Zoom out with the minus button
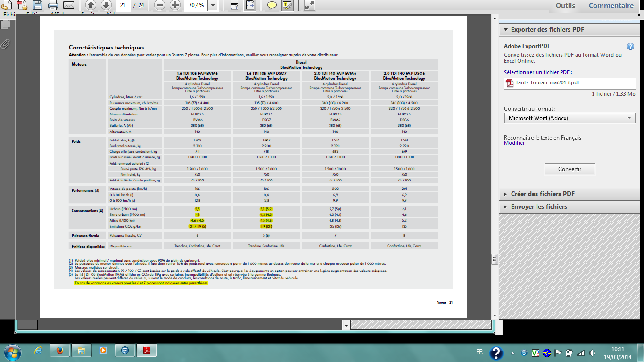 click(160, 5)
